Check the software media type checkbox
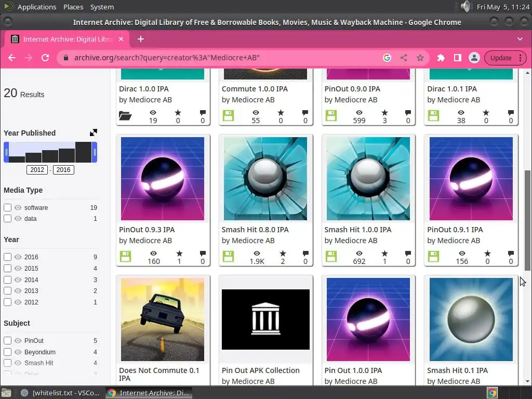Image resolution: width=532 pixels, height=399 pixels. coord(7,207)
